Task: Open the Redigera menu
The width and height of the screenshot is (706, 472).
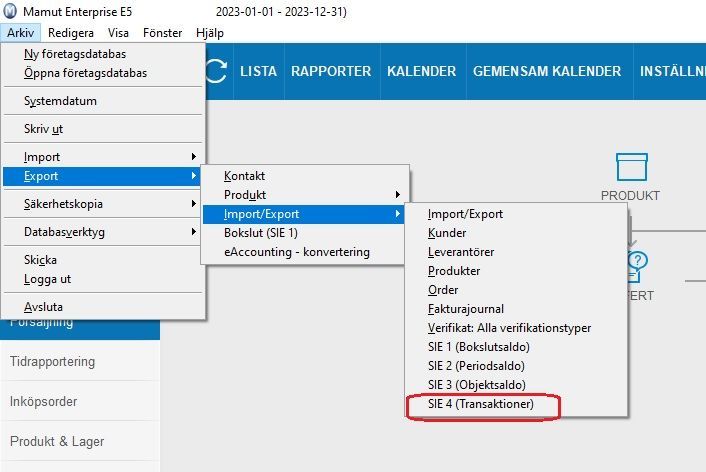Action: tap(71, 33)
